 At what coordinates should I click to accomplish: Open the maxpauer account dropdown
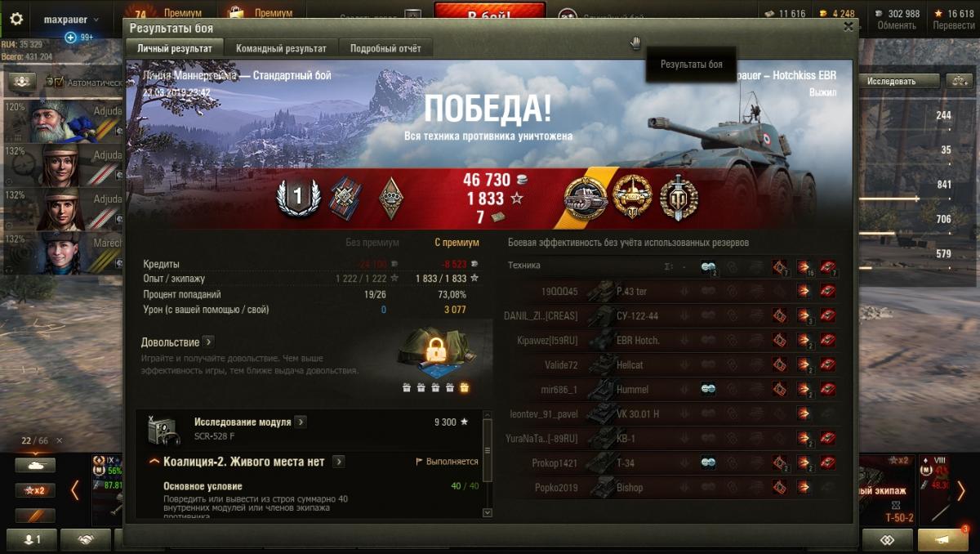tap(72, 19)
